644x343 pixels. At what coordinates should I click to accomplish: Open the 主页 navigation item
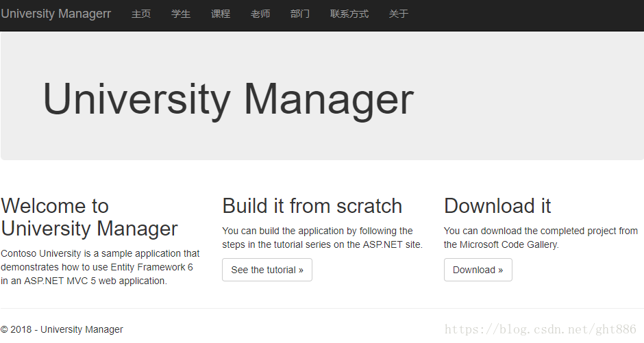click(141, 14)
